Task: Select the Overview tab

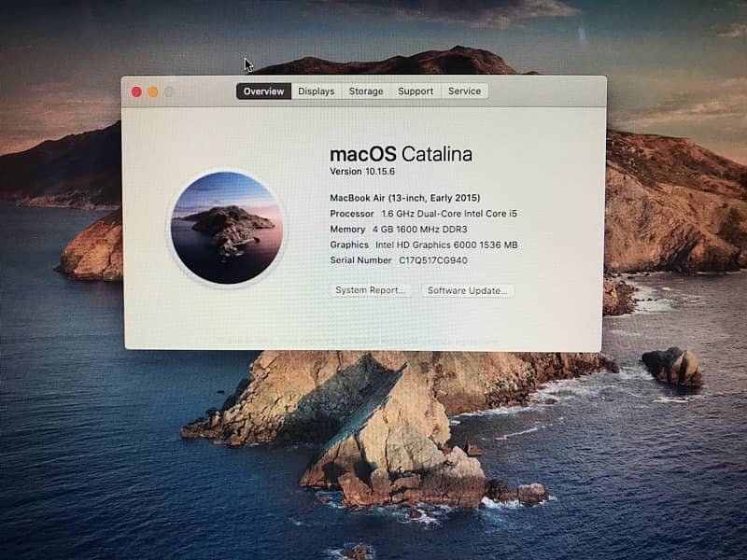Action: tap(263, 91)
